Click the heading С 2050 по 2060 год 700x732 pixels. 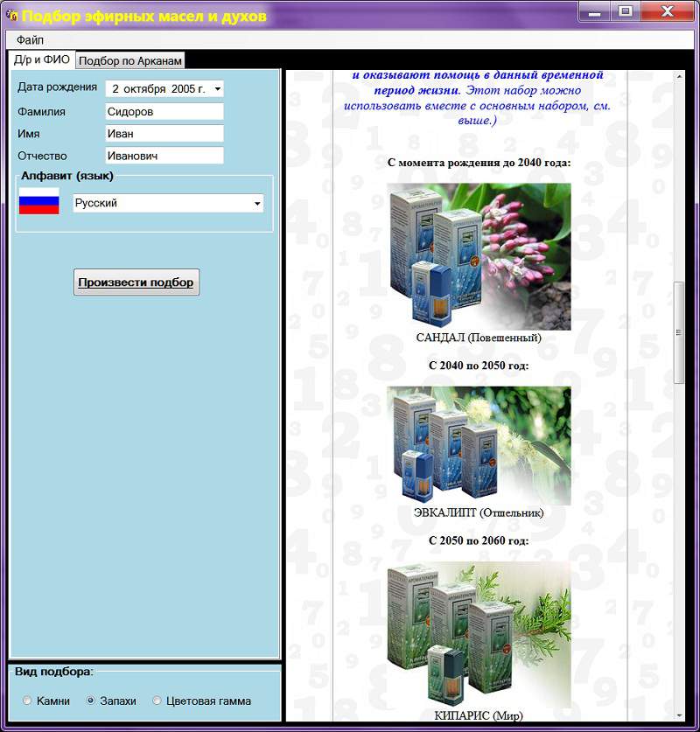pyautogui.click(x=479, y=540)
